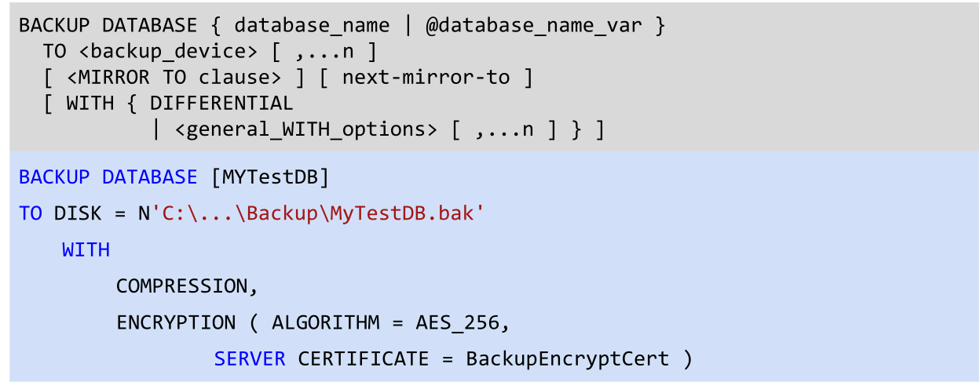Click the red backup file path string
Screen dimensions: 980x382
(323, 213)
